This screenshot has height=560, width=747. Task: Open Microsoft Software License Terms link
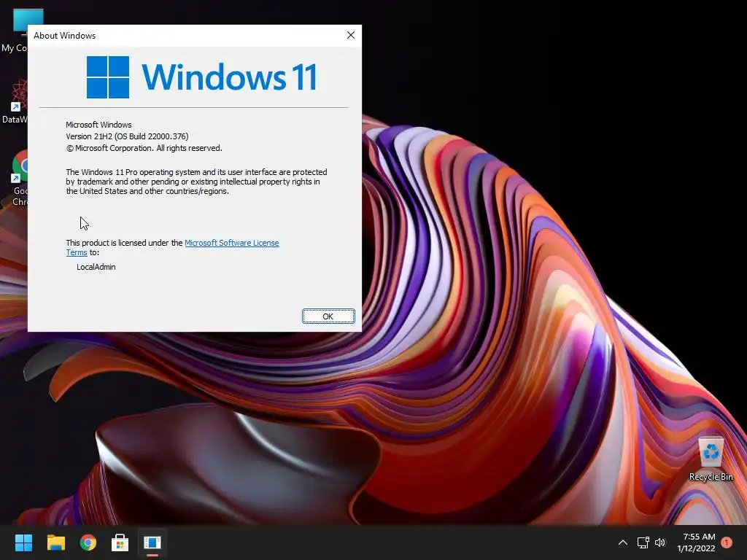231,243
